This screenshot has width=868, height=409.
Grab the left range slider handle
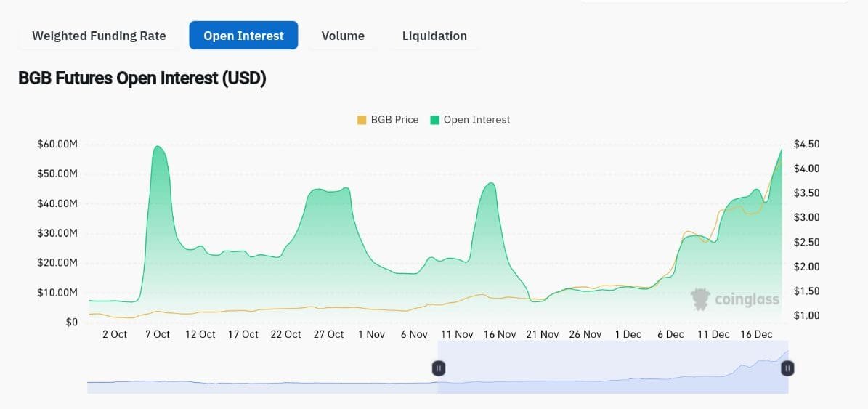pyautogui.click(x=438, y=368)
